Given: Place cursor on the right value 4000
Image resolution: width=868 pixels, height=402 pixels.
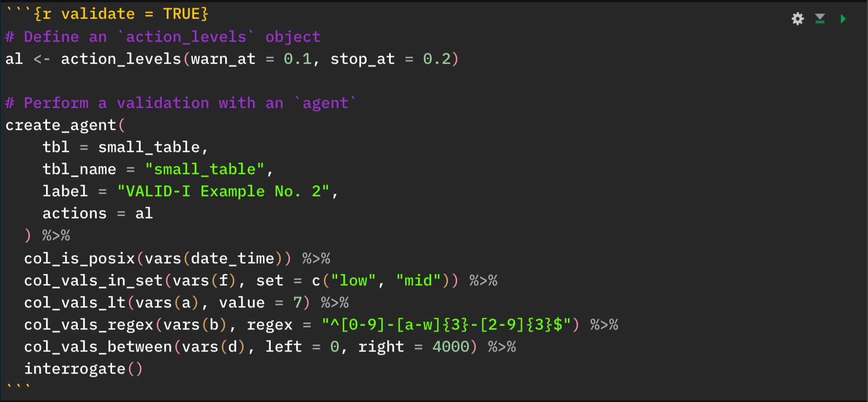Looking at the screenshot, I should [x=450, y=347].
